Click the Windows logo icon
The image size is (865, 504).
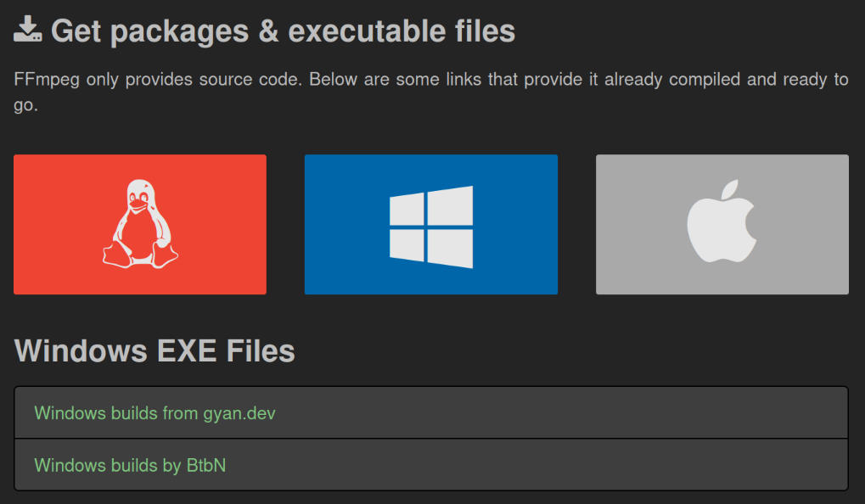pos(431,226)
